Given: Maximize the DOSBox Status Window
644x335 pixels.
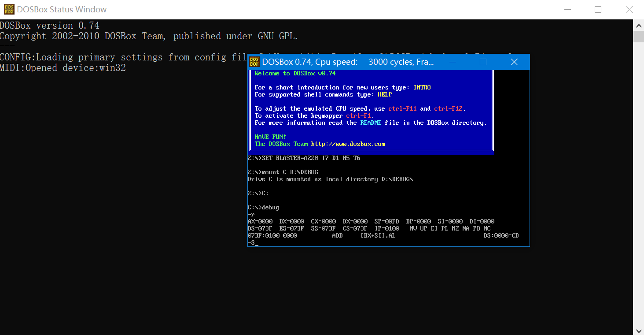Looking at the screenshot, I should [x=598, y=9].
